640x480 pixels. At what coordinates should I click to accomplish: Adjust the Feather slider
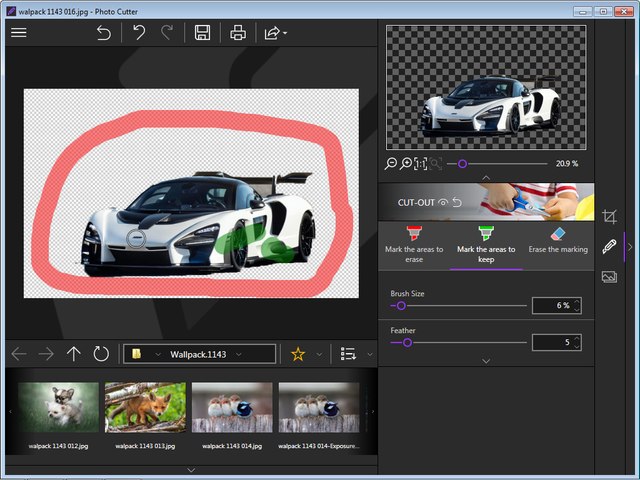[407, 342]
